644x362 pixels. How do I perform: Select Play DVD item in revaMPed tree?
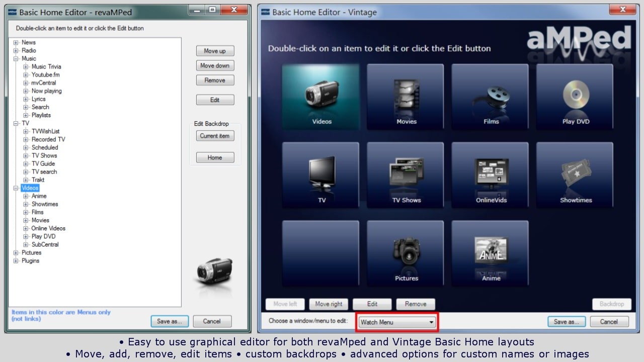[43, 236]
